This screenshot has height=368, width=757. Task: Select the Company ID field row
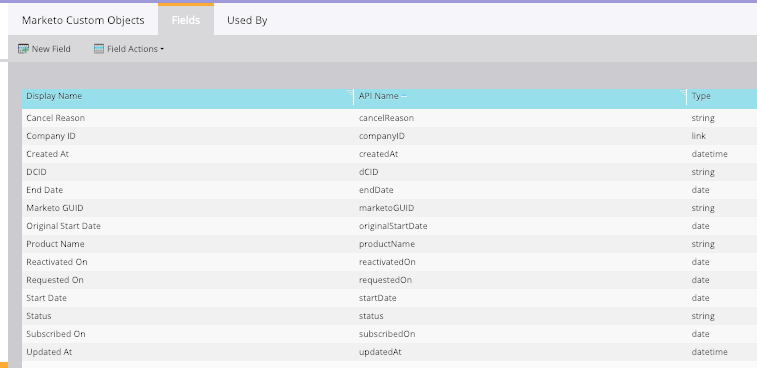pyautogui.click(x=389, y=136)
